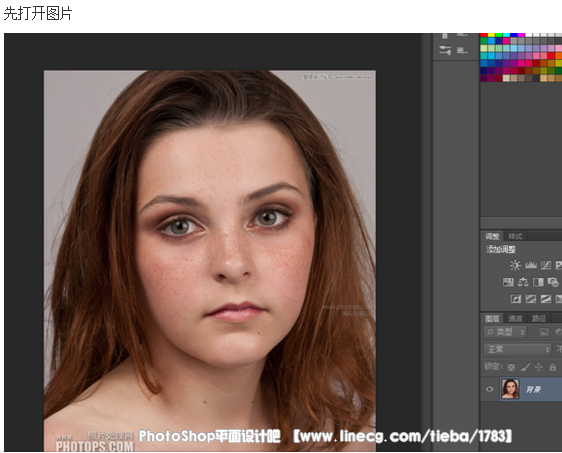Add a Threshold adjustment layer
The image size is (562, 453).
point(546,299)
